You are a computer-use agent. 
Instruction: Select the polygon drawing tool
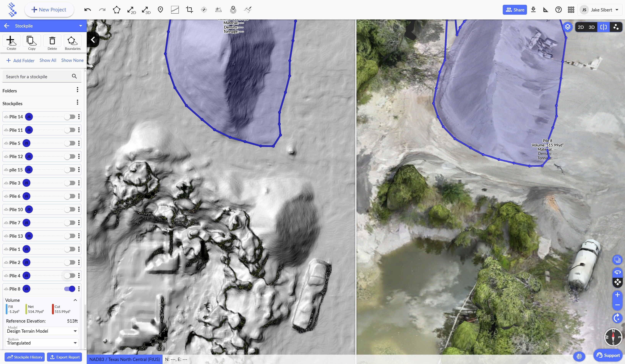[x=117, y=10]
